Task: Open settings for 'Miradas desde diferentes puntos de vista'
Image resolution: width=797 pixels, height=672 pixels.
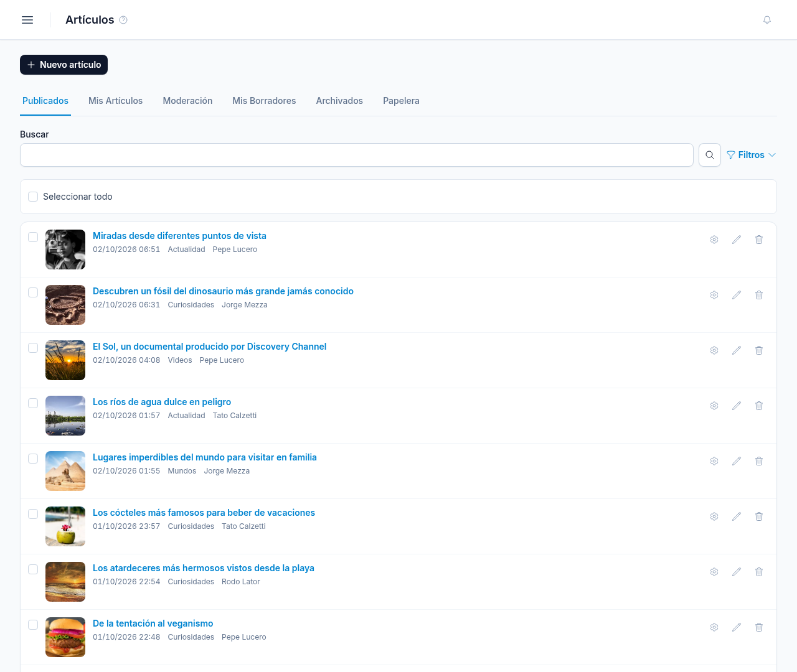Action: pyautogui.click(x=714, y=240)
